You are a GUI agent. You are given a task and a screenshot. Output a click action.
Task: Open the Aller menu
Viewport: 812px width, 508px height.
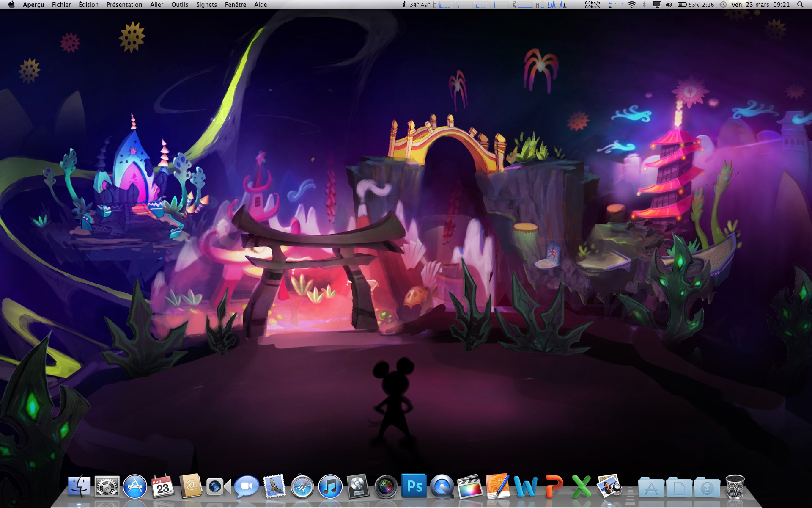[157, 5]
